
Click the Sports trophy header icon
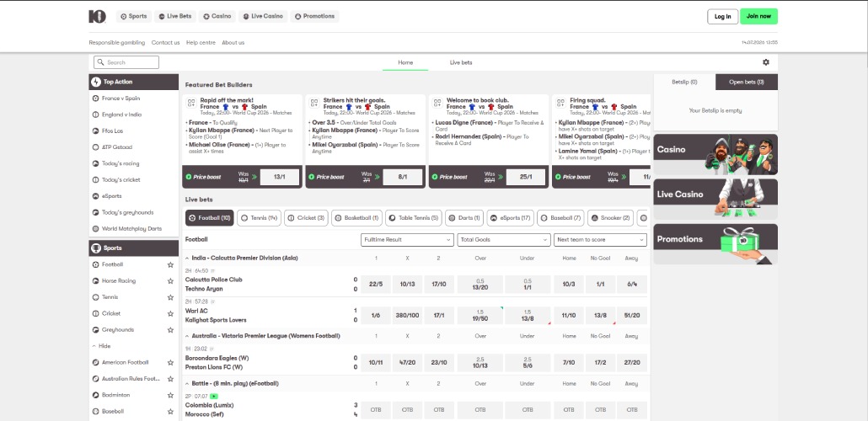click(x=96, y=248)
